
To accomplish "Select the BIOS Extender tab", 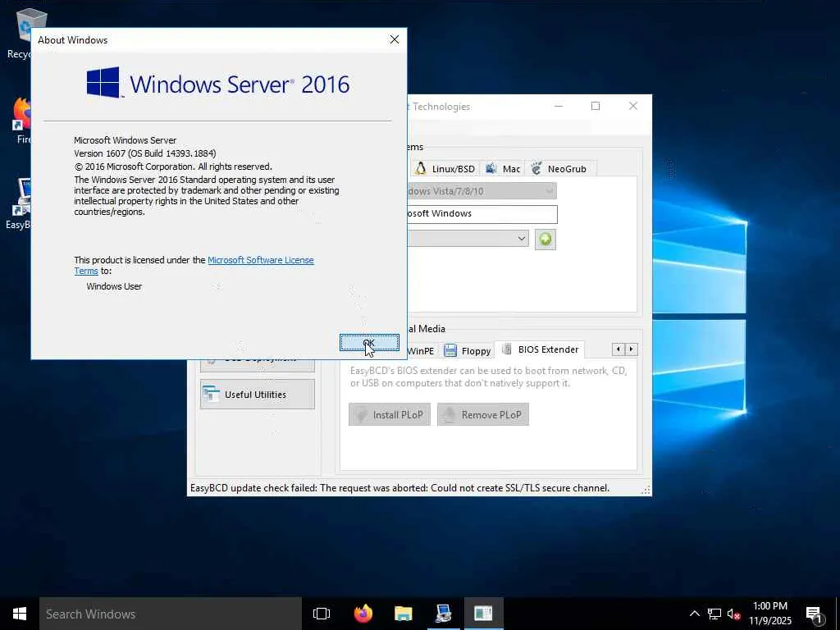I will [540, 349].
